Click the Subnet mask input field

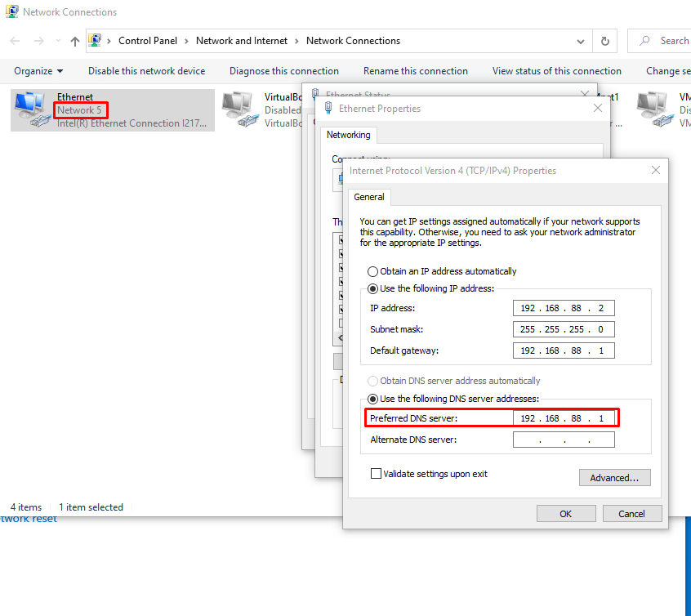coord(564,329)
